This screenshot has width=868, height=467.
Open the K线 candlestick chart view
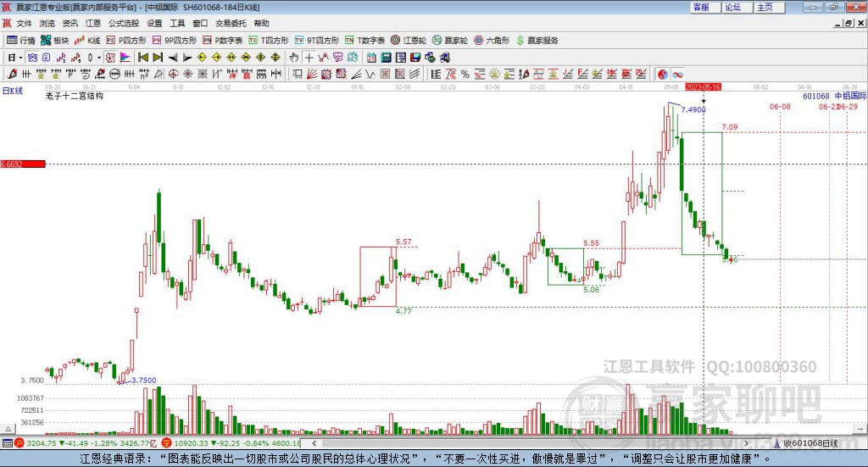87,41
